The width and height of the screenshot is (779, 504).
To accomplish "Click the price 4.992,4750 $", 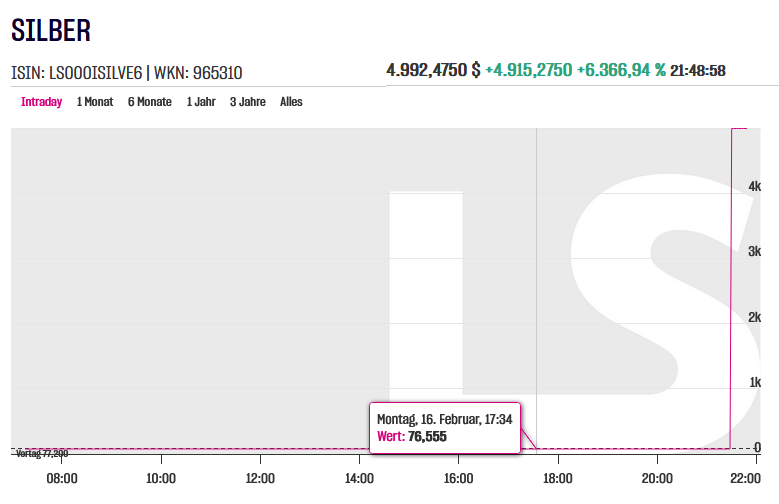I will [x=433, y=70].
